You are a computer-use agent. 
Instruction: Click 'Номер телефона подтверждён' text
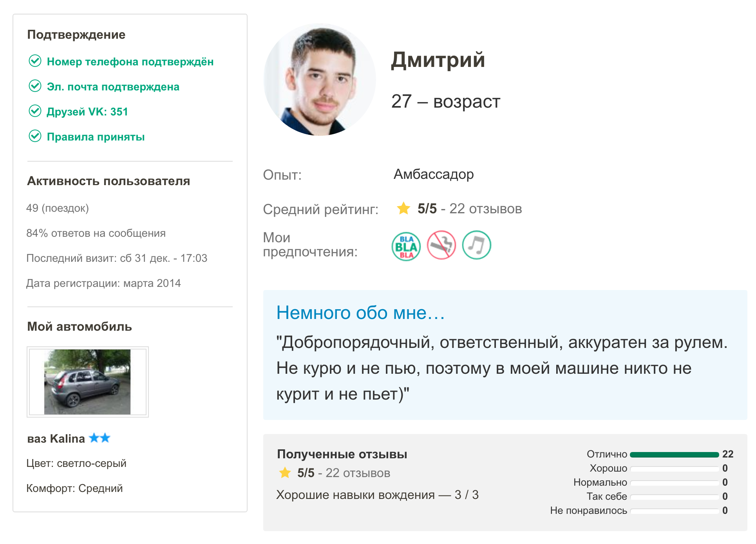point(130,61)
